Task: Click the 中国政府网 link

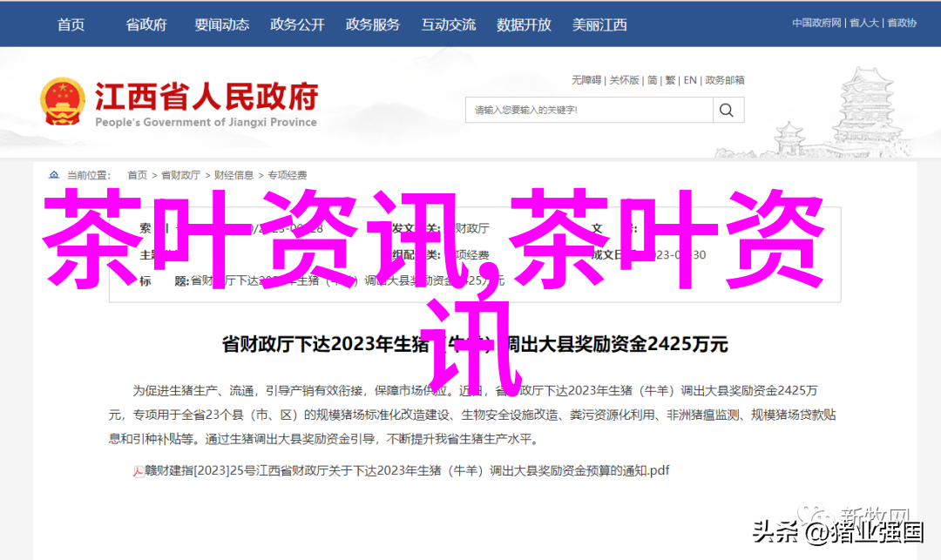Action: [x=816, y=23]
